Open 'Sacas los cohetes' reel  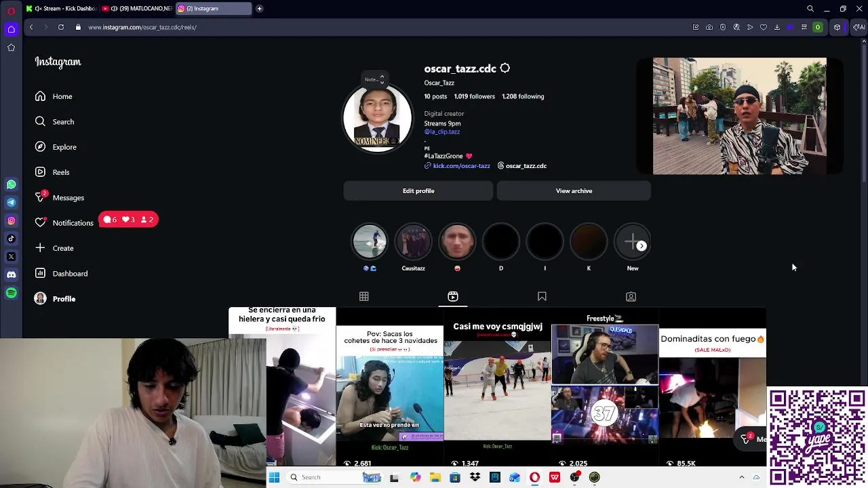point(389,386)
